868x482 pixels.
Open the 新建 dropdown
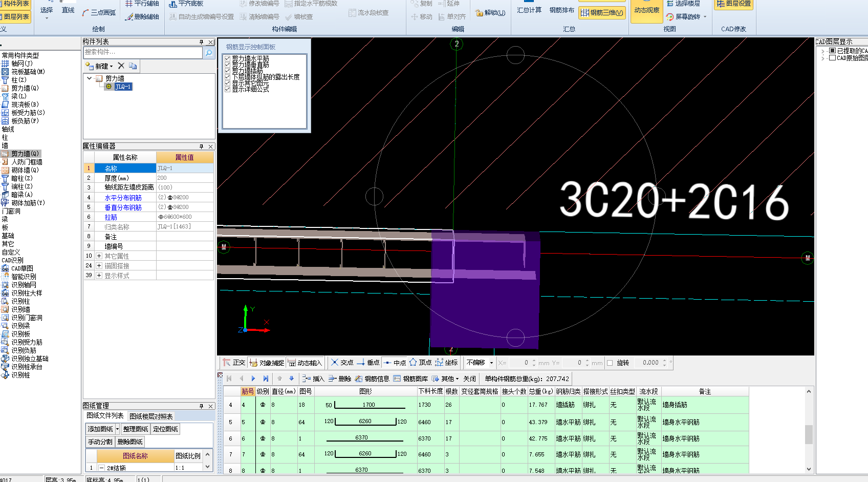99,66
